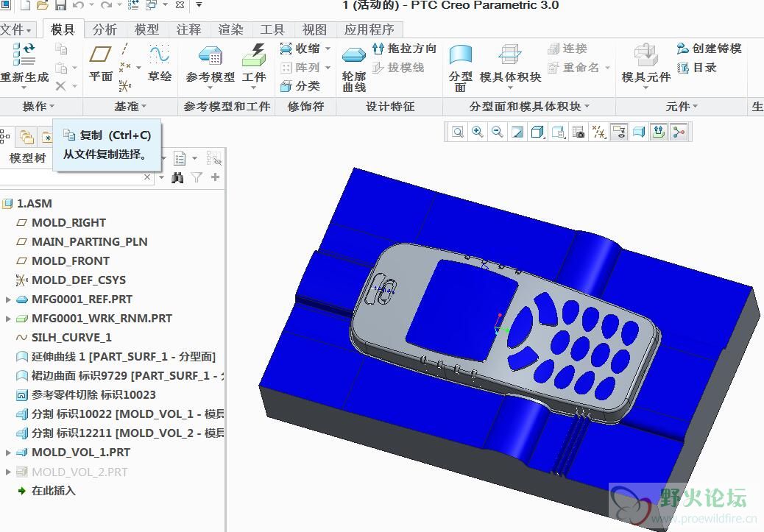Switch to the Analysis (分析) tab
Screen dimensions: 764x532
pyautogui.click(x=105, y=29)
